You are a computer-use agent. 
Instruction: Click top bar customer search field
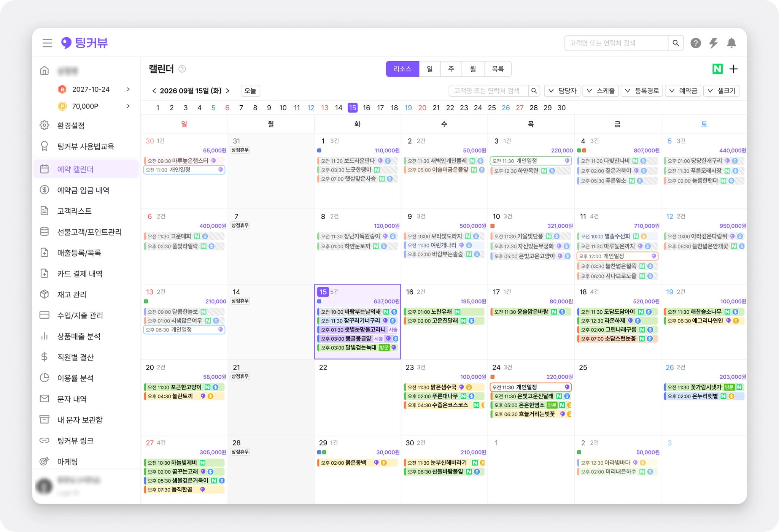[x=616, y=43]
